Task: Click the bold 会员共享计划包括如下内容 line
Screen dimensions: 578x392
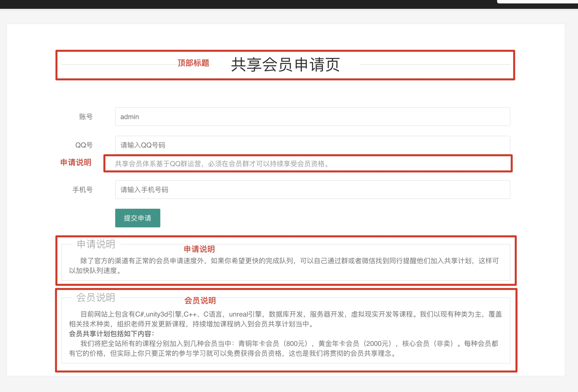Action: coord(112,334)
